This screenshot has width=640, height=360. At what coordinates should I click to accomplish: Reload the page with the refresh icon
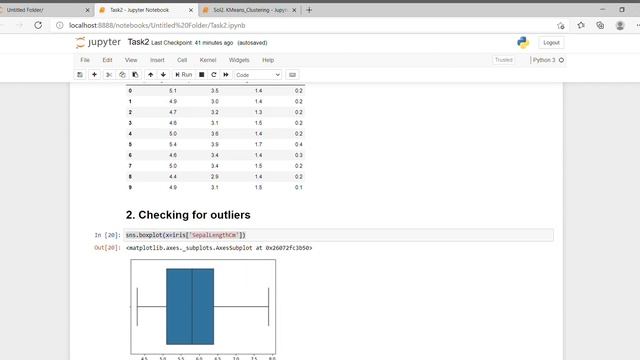click(x=38, y=25)
